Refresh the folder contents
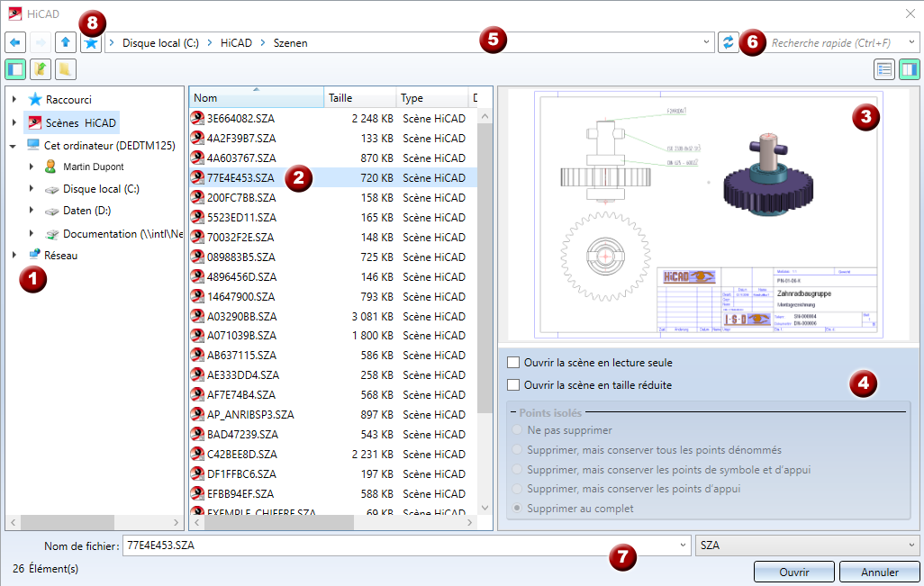 [728, 42]
